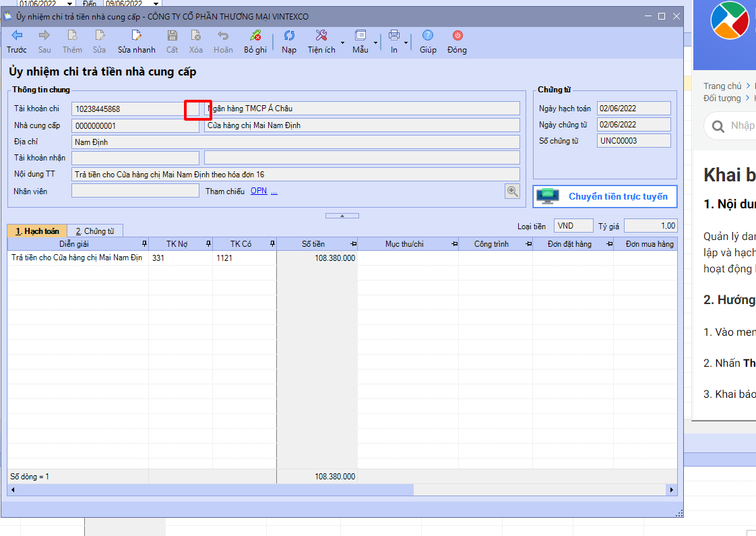Select the Hạch toán tab
756x536 pixels.
(37, 231)
